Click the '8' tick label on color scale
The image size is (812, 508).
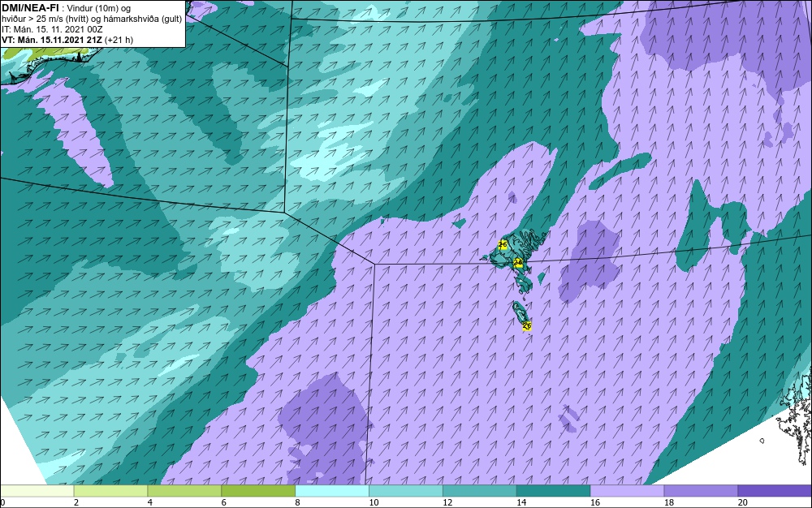[x=298, y=502]
